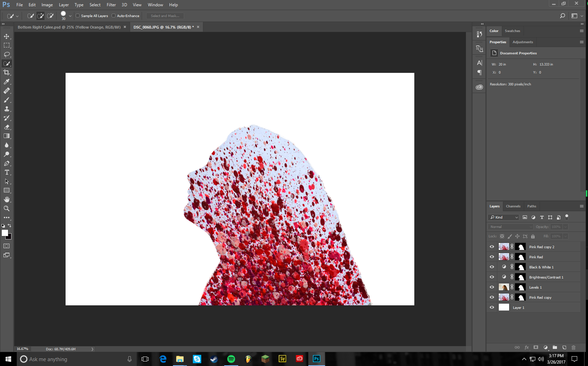Create a new layer from Layers panel

564,348
